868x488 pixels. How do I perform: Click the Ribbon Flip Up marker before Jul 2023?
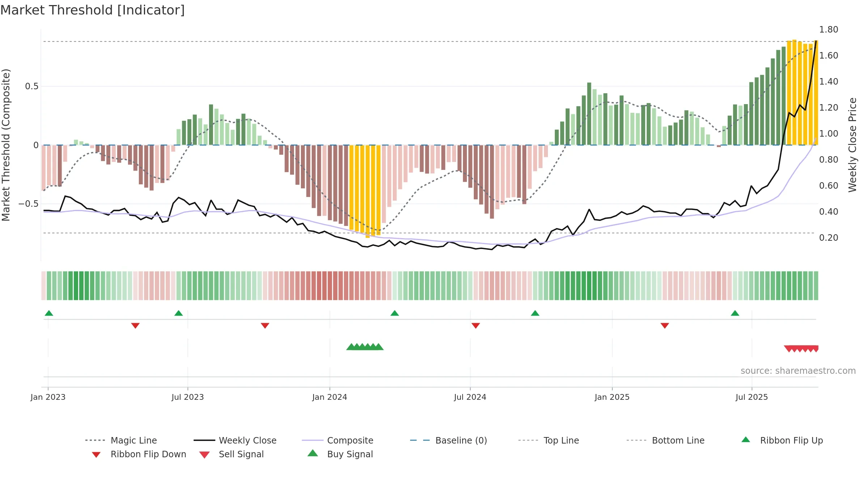pyautogui.click(x=178, y=313)
